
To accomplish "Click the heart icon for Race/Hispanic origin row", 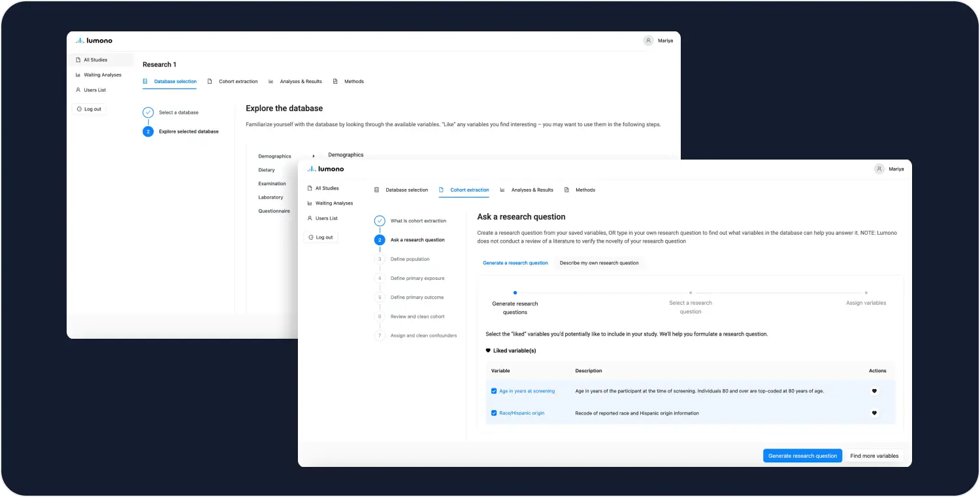I will point(874,413).
